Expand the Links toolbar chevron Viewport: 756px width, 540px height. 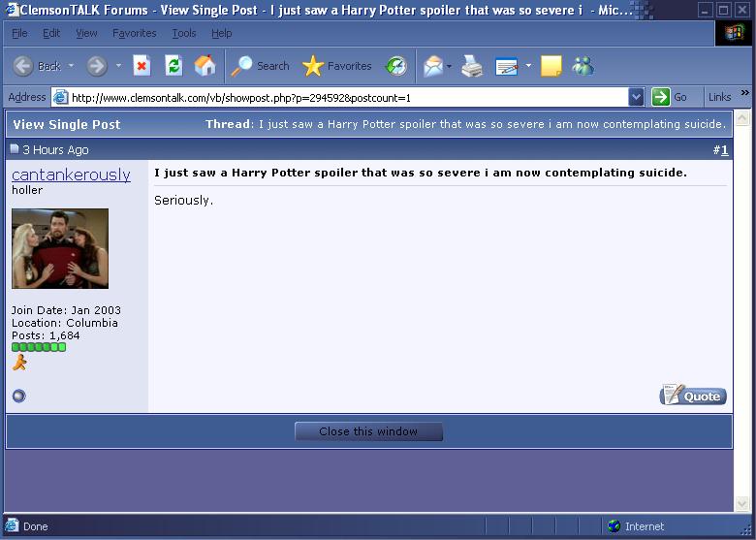pyautogui.click(x=745, y=92)
